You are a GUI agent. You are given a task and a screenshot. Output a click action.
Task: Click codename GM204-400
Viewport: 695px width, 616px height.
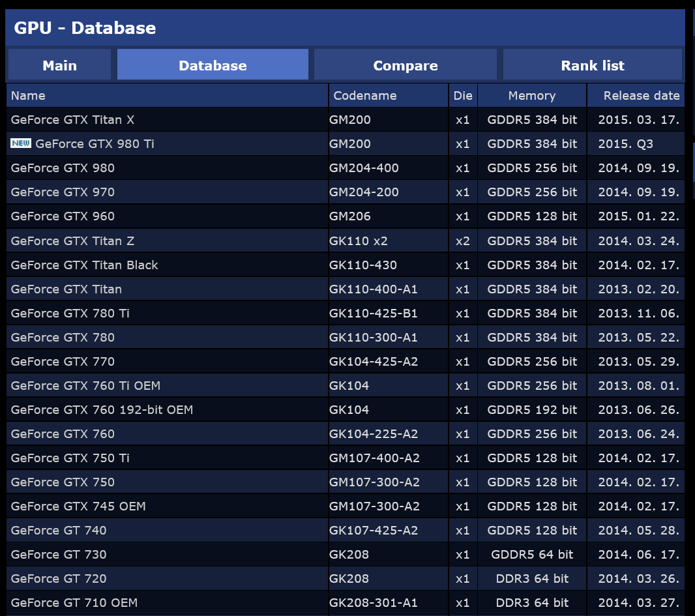pos(364,168)
